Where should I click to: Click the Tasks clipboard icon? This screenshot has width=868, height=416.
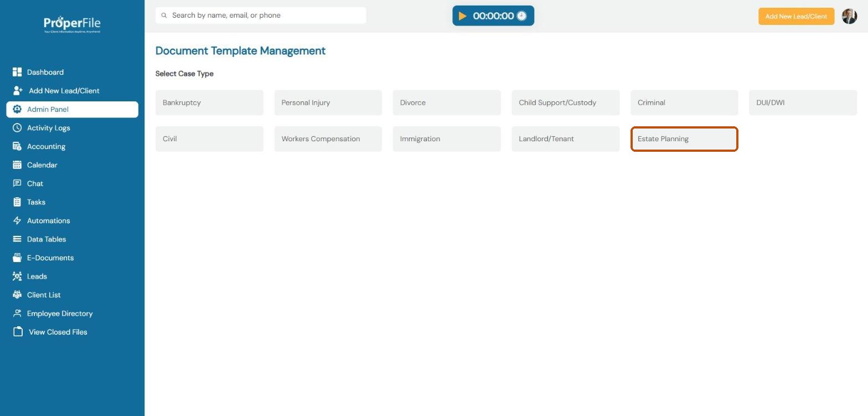(x=17, y=202)
